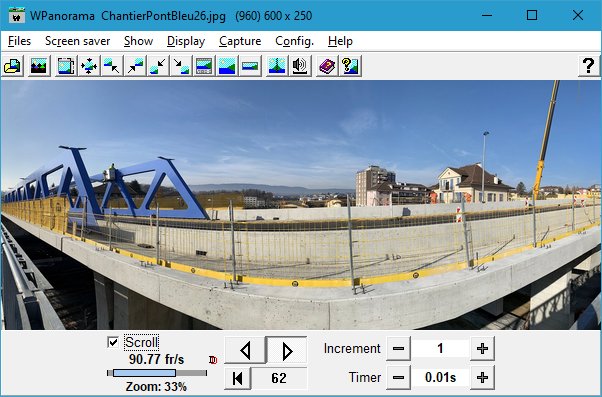Click the WPanorama title bar app icon
The height and width of the screenshot is (397, 602).
point(17,15)
